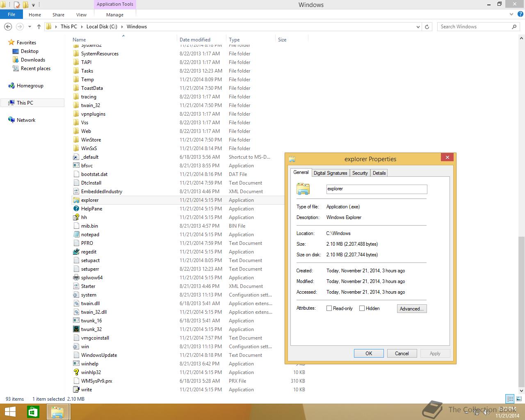Click the Properties icon in quick access toolbar
Viewport: 525px width, 420px height.
pos(17,5)
